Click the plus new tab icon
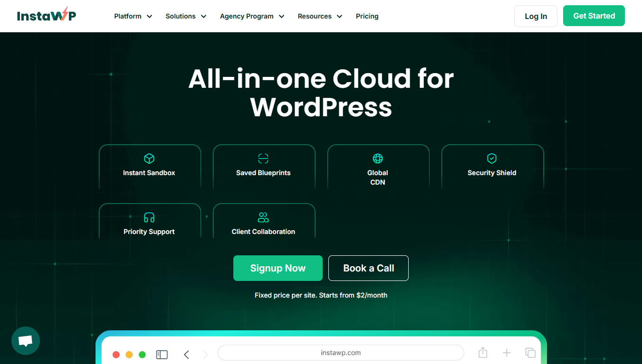This screenshot has height=364, width=642. [x=507, y=353]
